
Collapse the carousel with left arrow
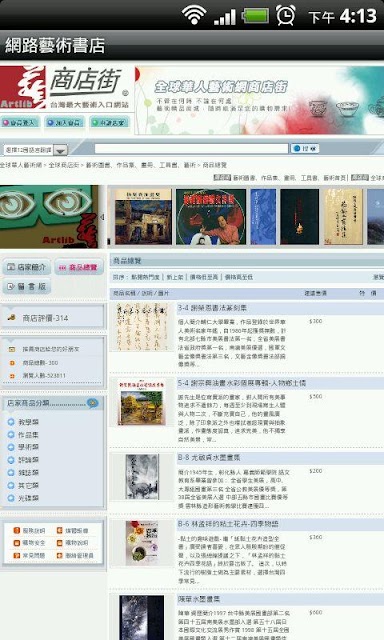pyautogui.click(x=102, y=217)
